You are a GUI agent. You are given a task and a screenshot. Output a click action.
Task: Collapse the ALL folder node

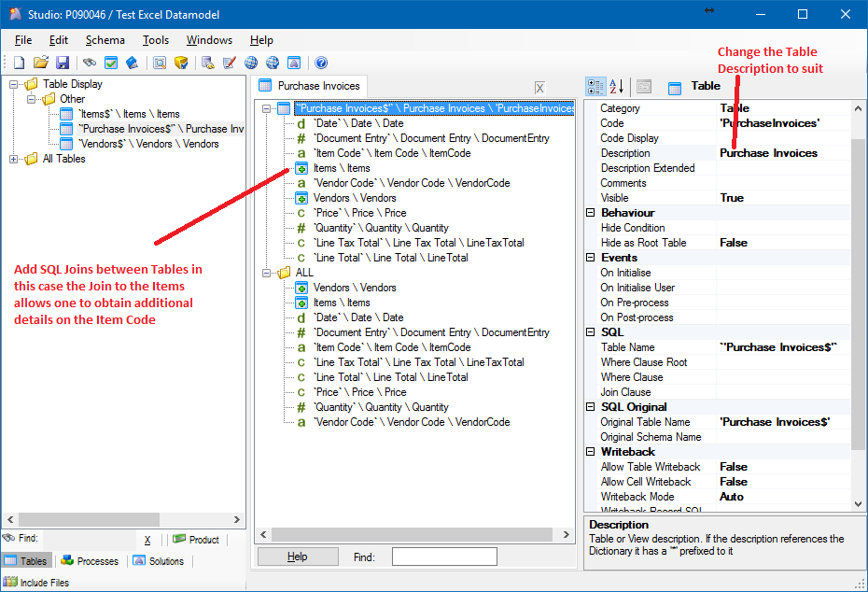click(266, 273)
